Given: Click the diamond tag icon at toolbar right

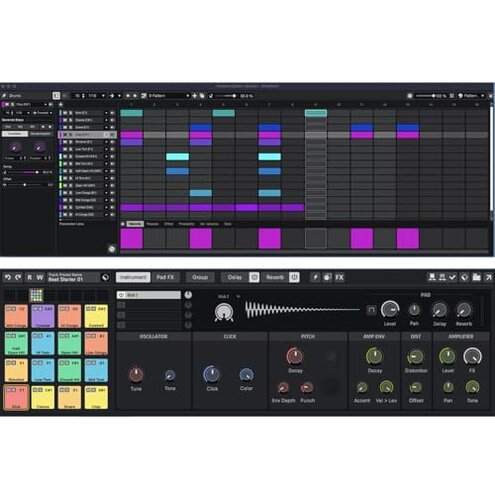Looking at the screenshot, I should [x=464, y=277].
